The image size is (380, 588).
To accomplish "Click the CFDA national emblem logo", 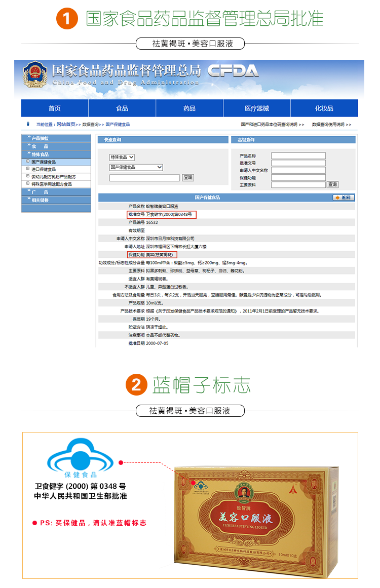I will [34, 76].
